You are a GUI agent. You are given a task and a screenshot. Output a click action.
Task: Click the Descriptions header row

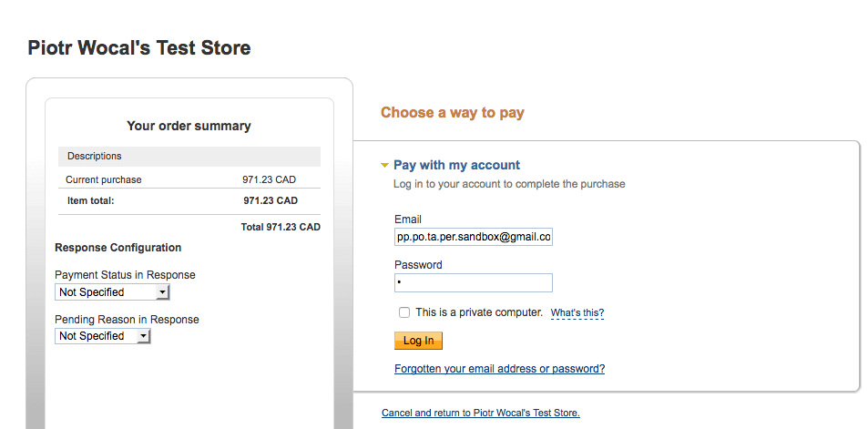click(x=189, y=156)
